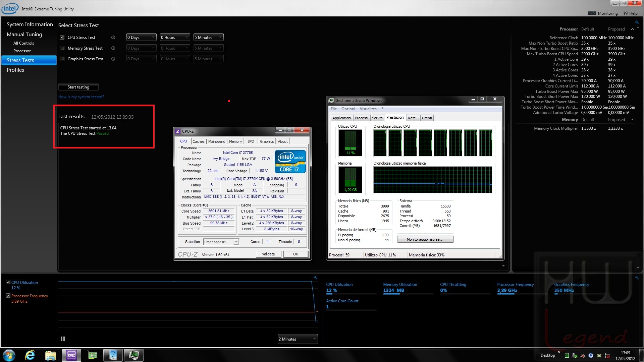
Task: Click the wrench icon above the Processor panel
Action: pos(637,22)
